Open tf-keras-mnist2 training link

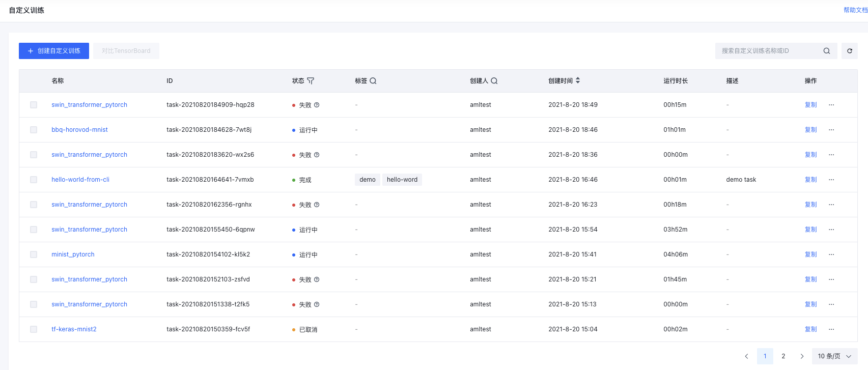click(x=74, y=329)
